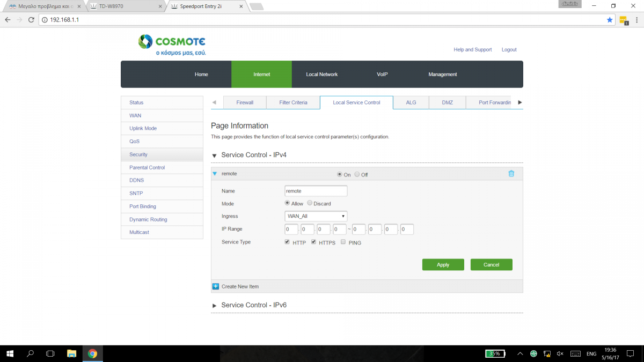Screen dimensions: 644x362
Task: Switch to the TD-W8970 browser tab
Action: (x=125, y=6)
